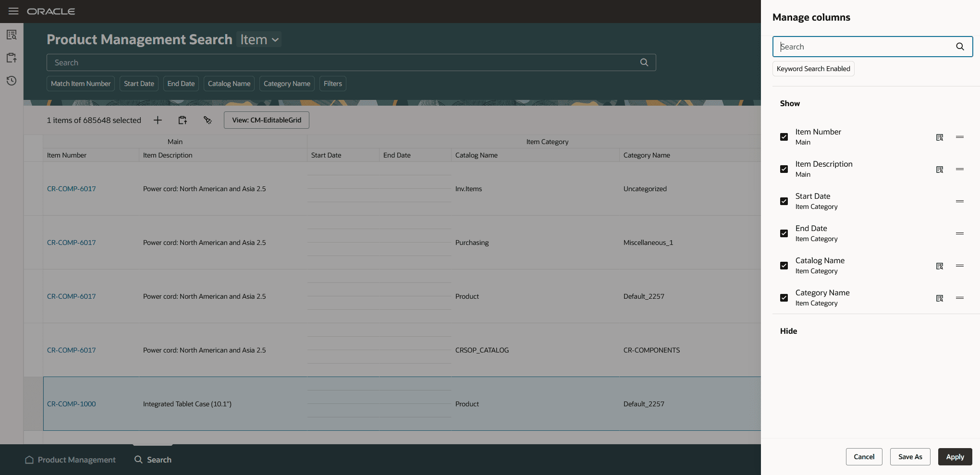This screenshot has width=980, height=475.
Task: Open the clipboard upload tool in left sidebar
Action: click(x=11, y=57)
